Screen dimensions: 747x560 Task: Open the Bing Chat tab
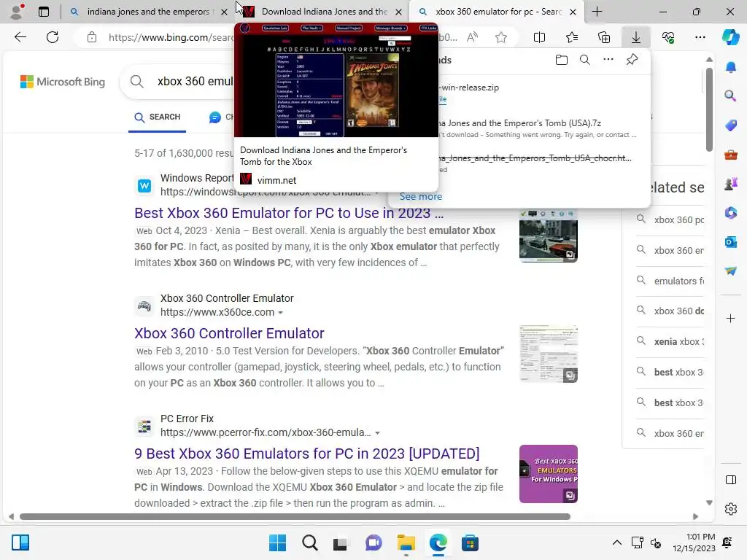tap(222, 117)
